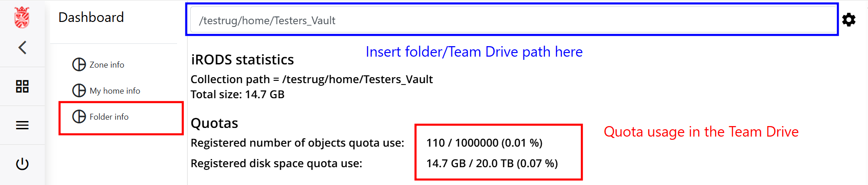
Task: Click the pie icon beside Zone info
Action: [x=79, y=64]
